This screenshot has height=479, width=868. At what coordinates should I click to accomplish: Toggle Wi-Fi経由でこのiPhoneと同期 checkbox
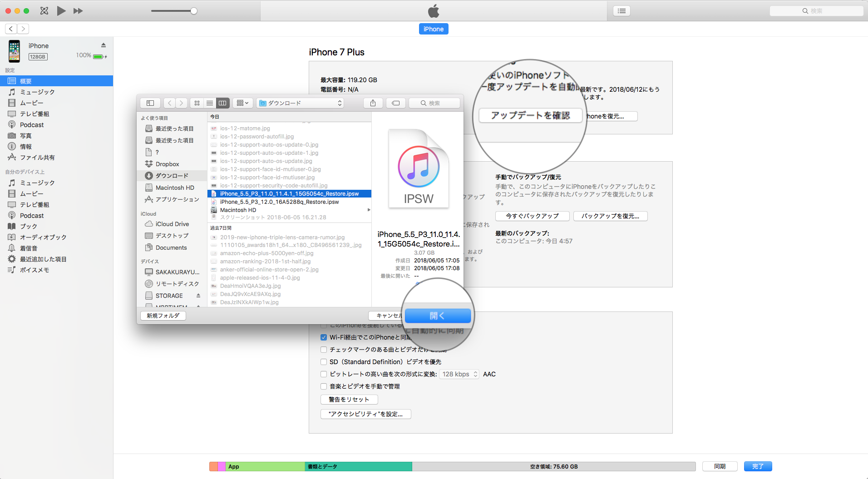(x=324, y=337)
